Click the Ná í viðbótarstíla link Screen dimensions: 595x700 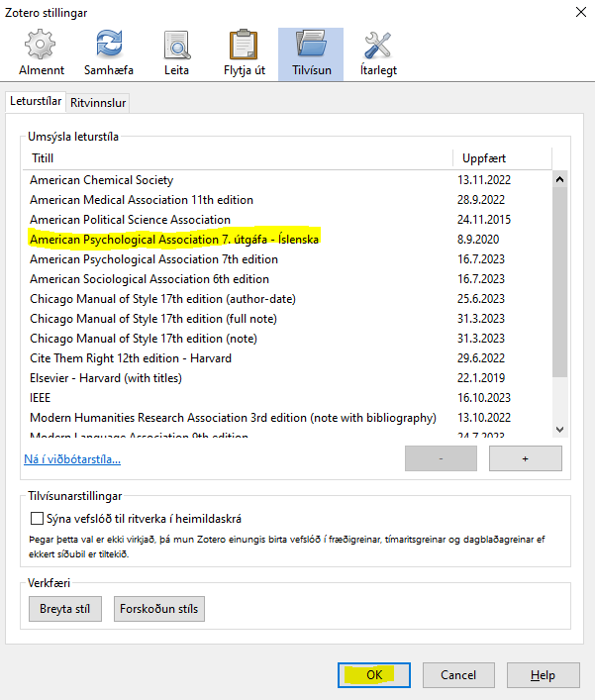(72, 458)
